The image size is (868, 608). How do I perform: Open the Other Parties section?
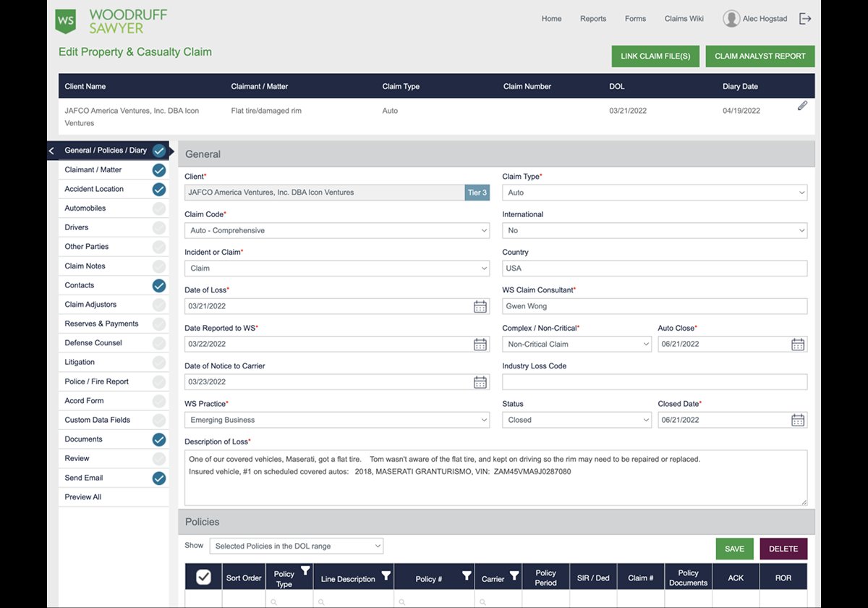(114, 247)
